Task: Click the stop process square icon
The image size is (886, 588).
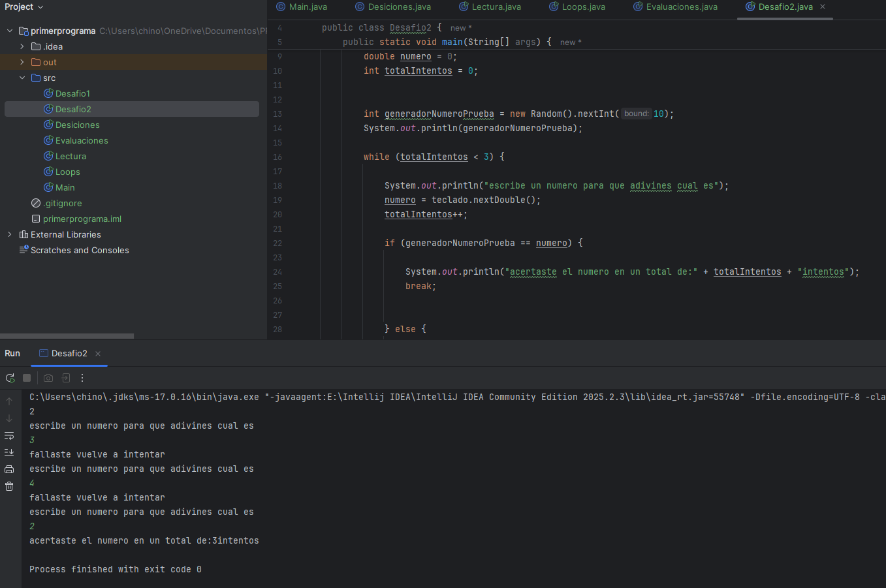Action: point(27,378)
